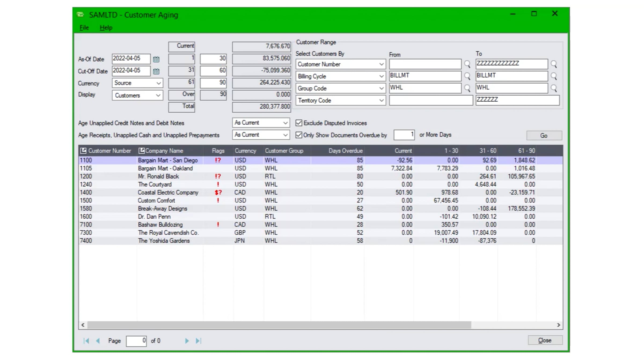This screenshot has width=644, height=362.
Task: Go to the next page arrow
Action: (187, 341)
